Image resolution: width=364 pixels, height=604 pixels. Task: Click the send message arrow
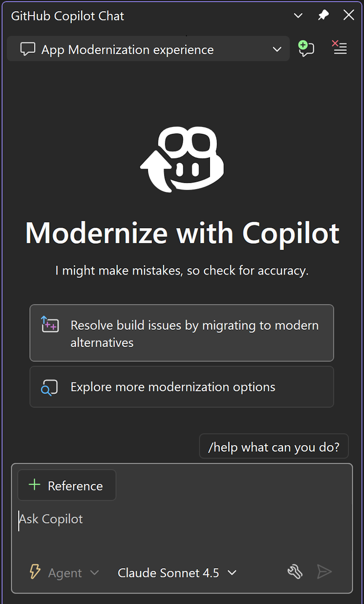click(x=325, y=572)
